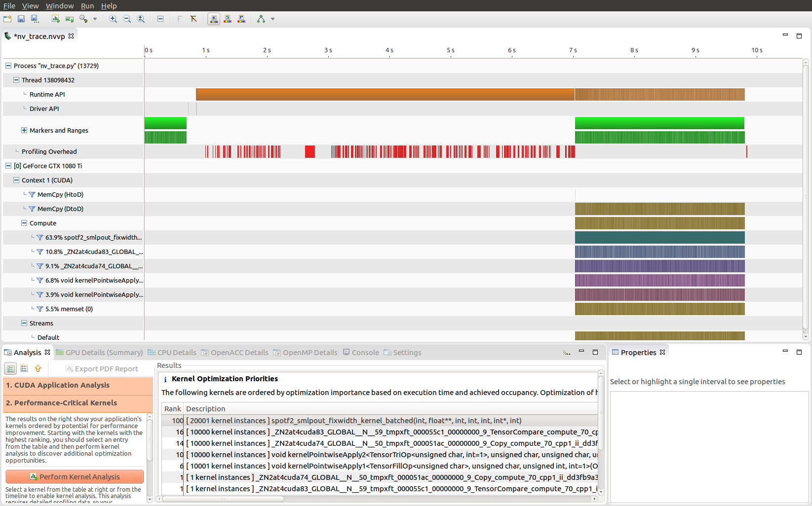This screenshot has height=506, width=812.
Task: Click the Export PDF Report button
Action: 102,368
